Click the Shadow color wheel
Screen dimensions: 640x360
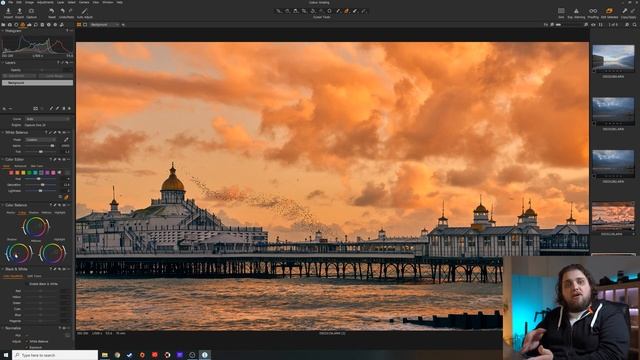coord(18,253)
